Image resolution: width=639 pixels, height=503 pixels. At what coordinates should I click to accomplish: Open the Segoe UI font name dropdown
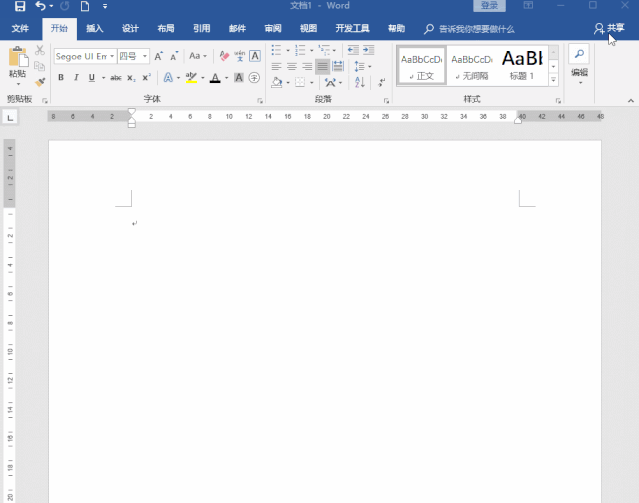click(x=111, y=56)
